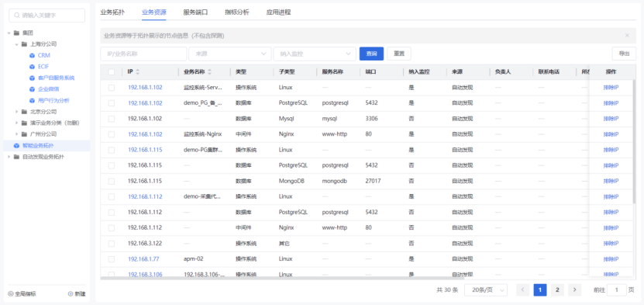Click the 导出 button
This screenshot has width=644, height=305.
coord(624,54)
